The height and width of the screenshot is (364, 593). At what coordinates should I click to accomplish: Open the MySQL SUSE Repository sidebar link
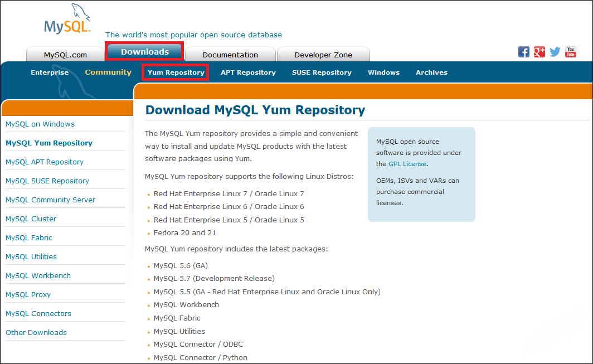coord(47,181)
